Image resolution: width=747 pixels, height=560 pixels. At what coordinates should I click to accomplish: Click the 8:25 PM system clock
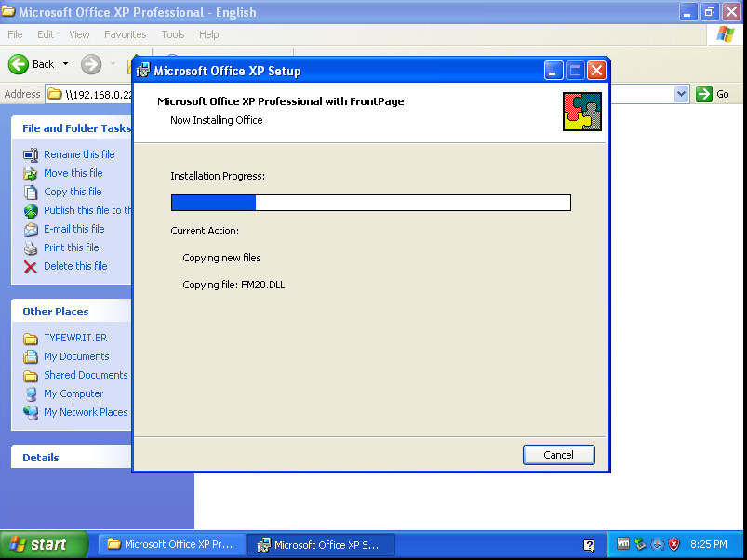coord(709,544)
